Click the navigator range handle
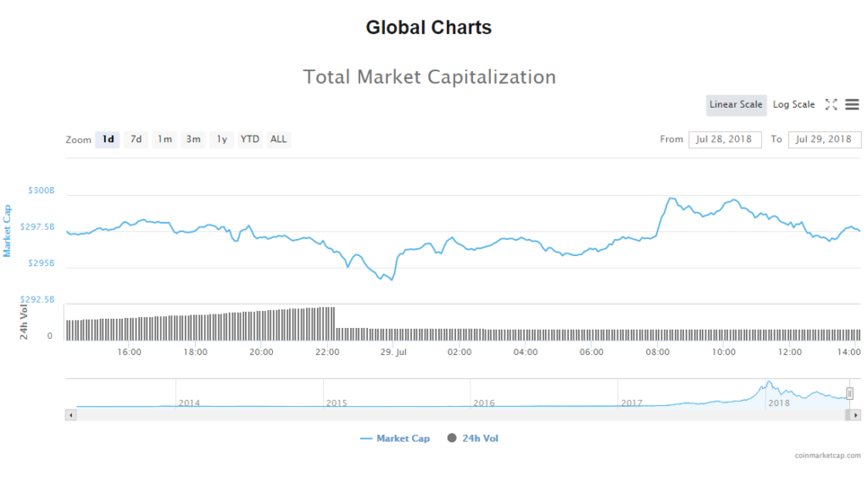The height and width of the screenshot is (478, 868). [x=849, y=393]
